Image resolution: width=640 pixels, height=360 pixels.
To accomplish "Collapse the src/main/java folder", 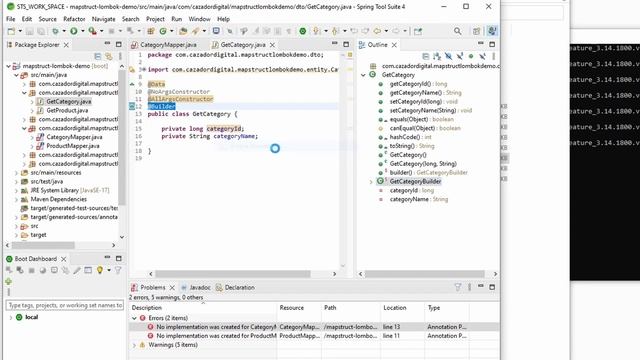I will [x=16, y=75].
